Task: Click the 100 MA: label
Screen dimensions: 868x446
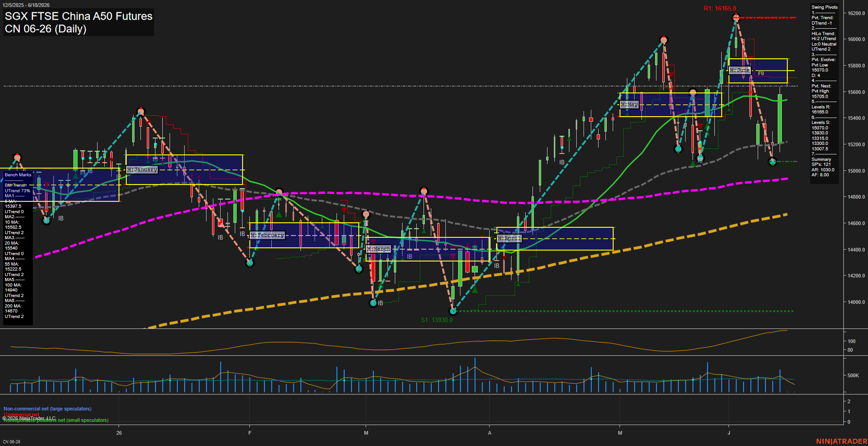Action: pyautogui.click(x=13, y=285)
